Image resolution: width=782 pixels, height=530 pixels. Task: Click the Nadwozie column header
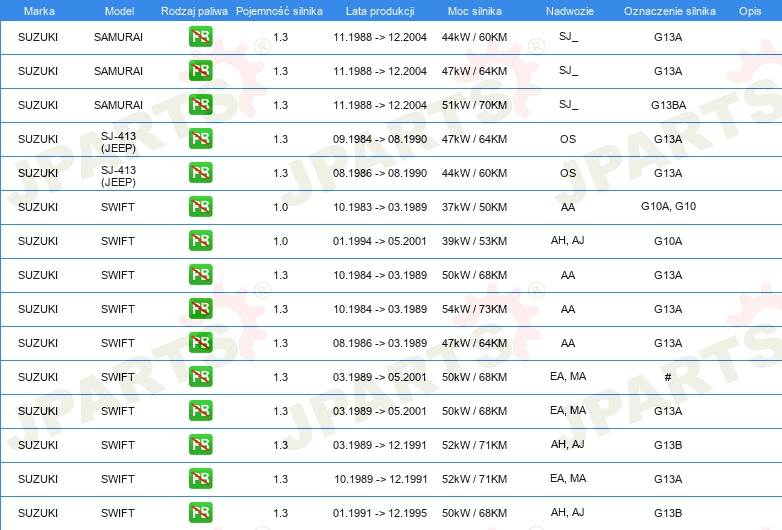(x=570, y=11)
